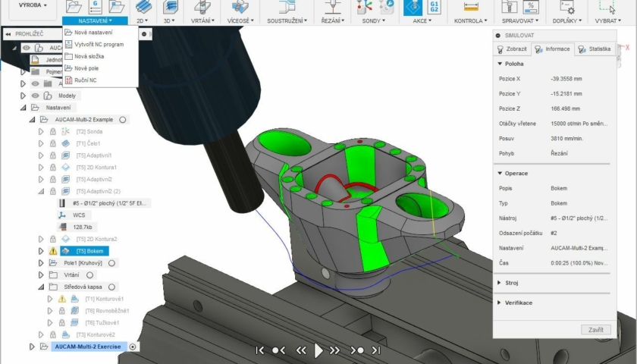
Task: Click the measure icon above KONTROLA
Action: click(471, 7)
